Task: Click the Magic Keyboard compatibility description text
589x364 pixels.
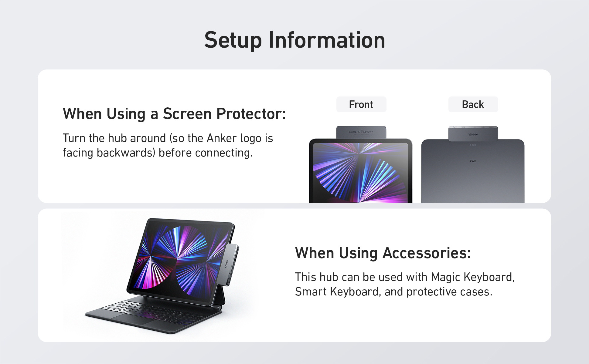Action: (x=405, y=284)
